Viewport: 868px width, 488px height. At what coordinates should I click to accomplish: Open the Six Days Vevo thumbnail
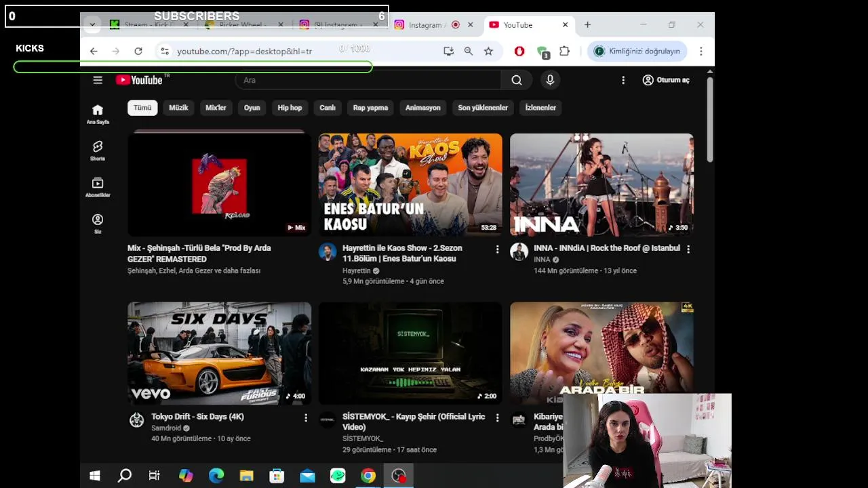click(x=220, y=353)
